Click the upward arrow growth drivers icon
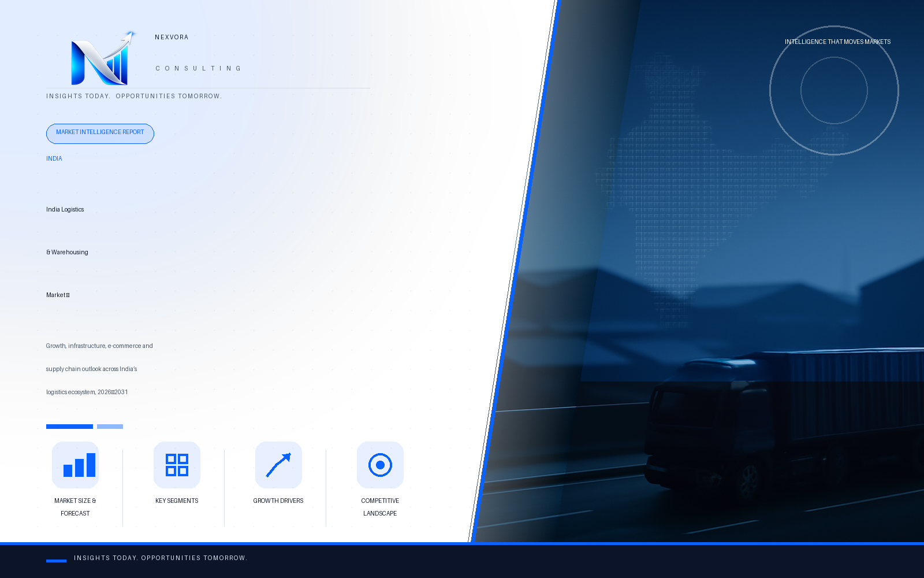Viewport: 924px width, 578px height. (x=278, y=465)
